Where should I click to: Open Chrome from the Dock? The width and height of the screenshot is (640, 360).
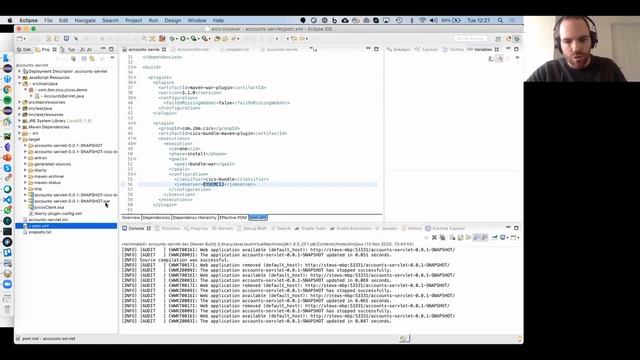click(7, 89)
